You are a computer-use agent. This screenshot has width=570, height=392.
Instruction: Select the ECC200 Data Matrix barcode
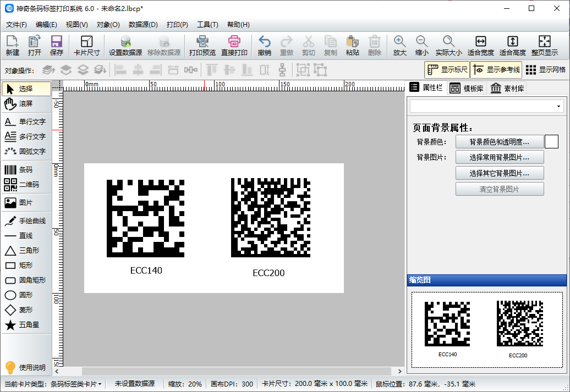[271, 218]
